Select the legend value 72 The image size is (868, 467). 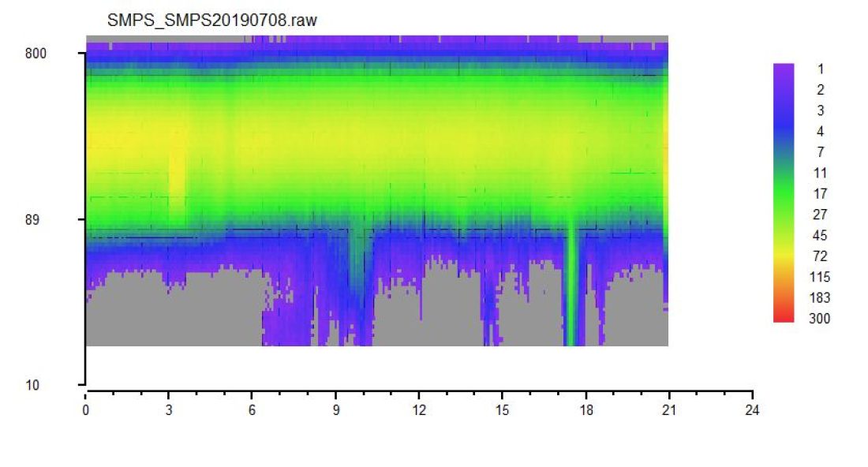point(820,256)
